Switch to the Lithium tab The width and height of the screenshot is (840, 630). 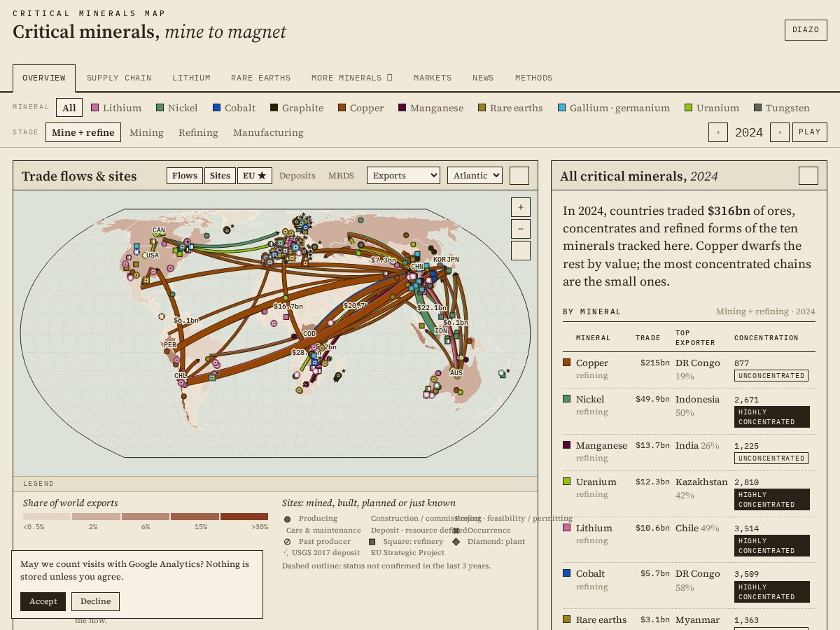click(191, 78)
